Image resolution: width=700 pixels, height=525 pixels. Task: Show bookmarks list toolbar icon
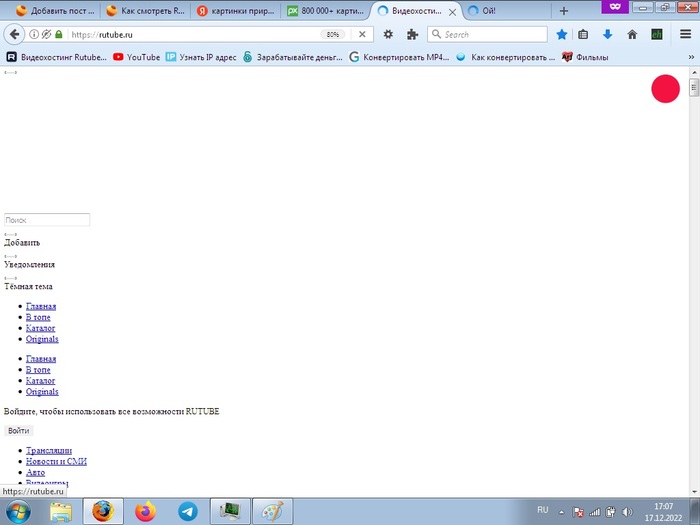(583, 34)
